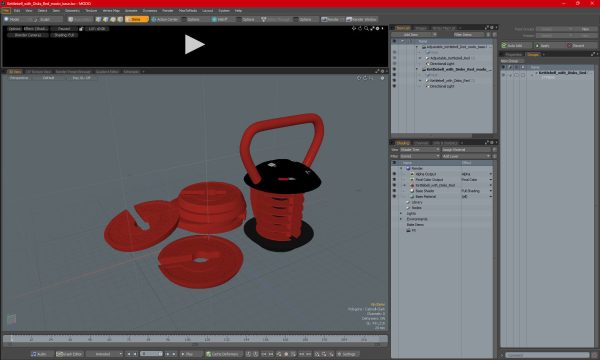The image size is (600, 360).
Task: Open the Render menu in menu bar
Action: pyautogui.click(x=168, y=11)
